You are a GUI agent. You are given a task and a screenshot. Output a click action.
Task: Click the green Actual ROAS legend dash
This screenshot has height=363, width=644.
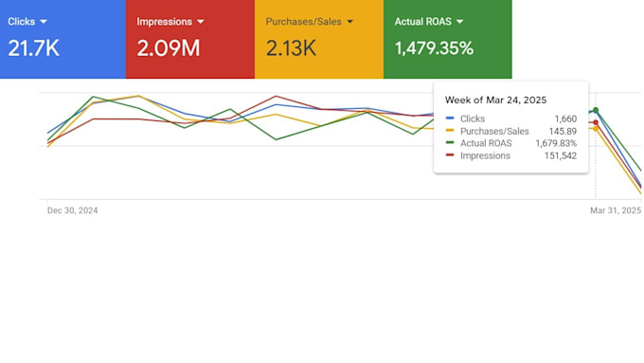click(450, 143)
